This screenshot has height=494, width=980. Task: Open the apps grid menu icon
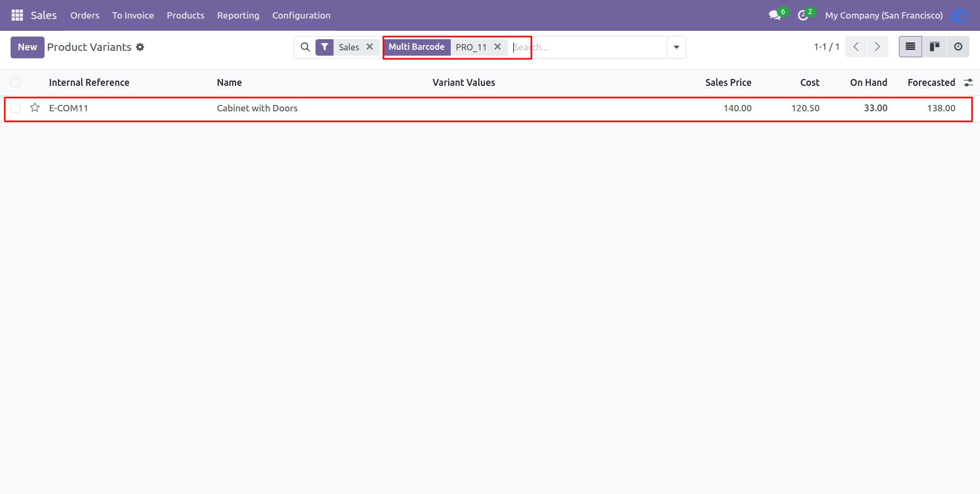(x=17, y=15)
